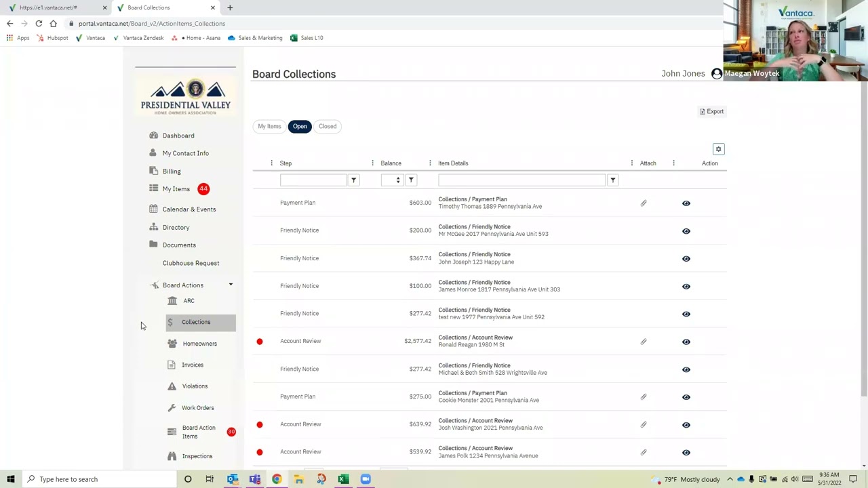View John Joseph friendly notice item
Screen dimensions: 868x488
686,259
